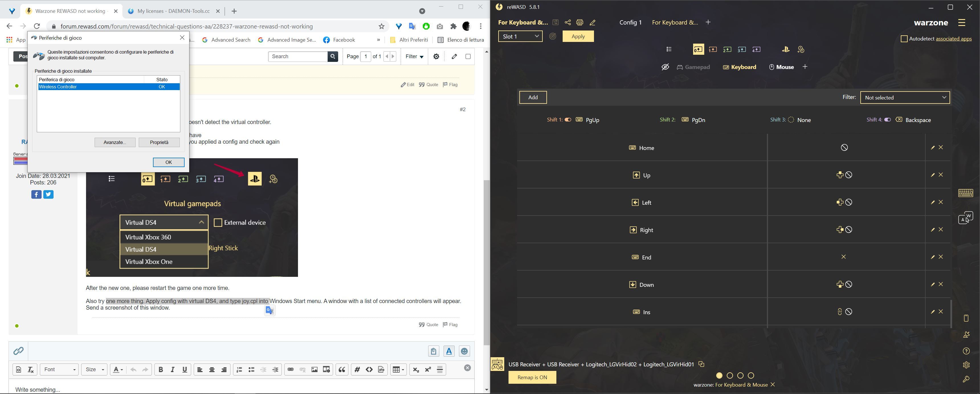Toggle Remap is ON button
This screenshot has height=394, width=980.
(x=532, y=377)
